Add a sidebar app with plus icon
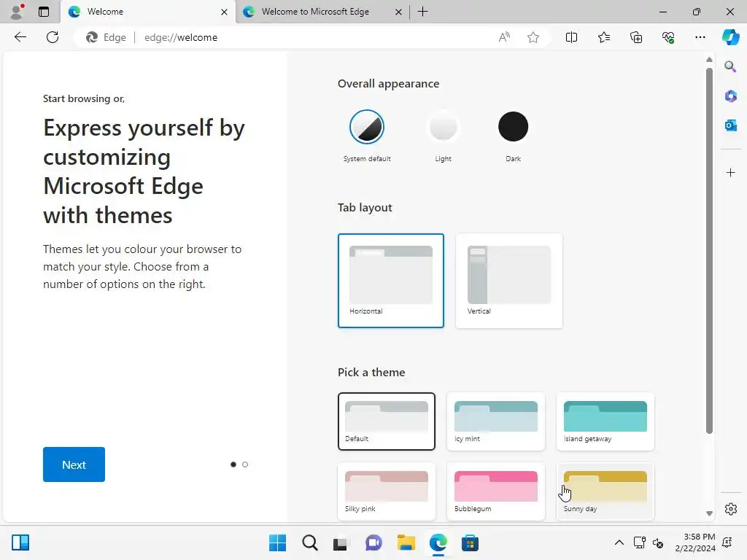Viewport: 747px width, 560px height. [730, 172]
